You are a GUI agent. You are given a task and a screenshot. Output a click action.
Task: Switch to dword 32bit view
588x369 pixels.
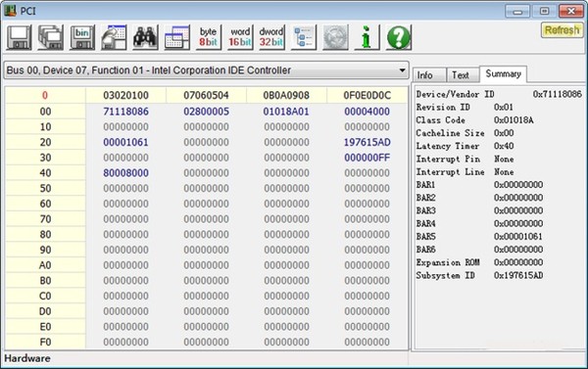pyautogui.click(x=271, y=37)
